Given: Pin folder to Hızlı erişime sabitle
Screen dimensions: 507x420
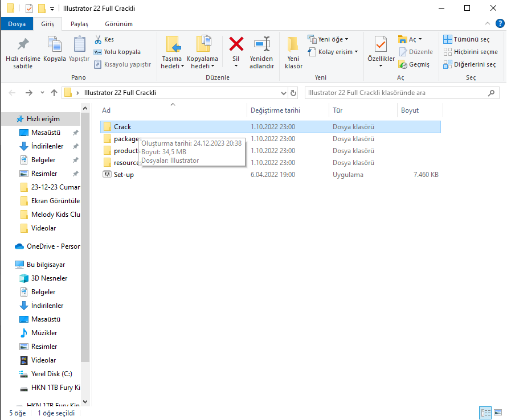Looking at the screenshot, I should pos(23,53).
